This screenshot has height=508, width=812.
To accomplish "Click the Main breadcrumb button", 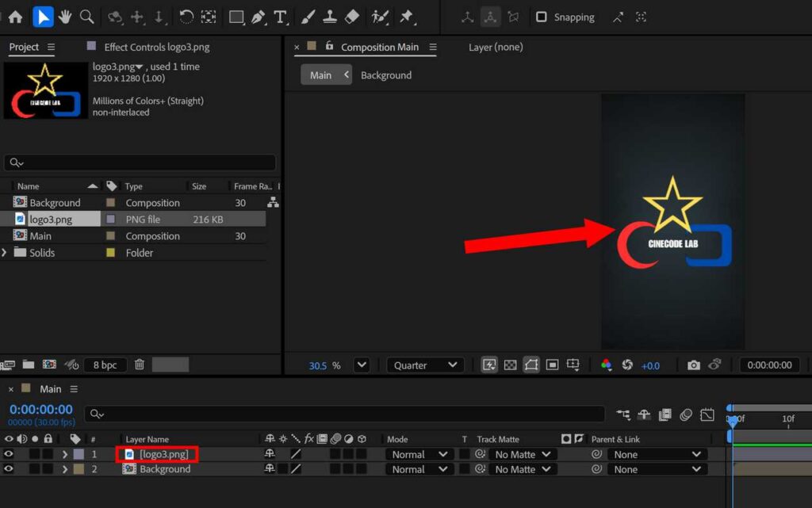I will pos(326,75).
